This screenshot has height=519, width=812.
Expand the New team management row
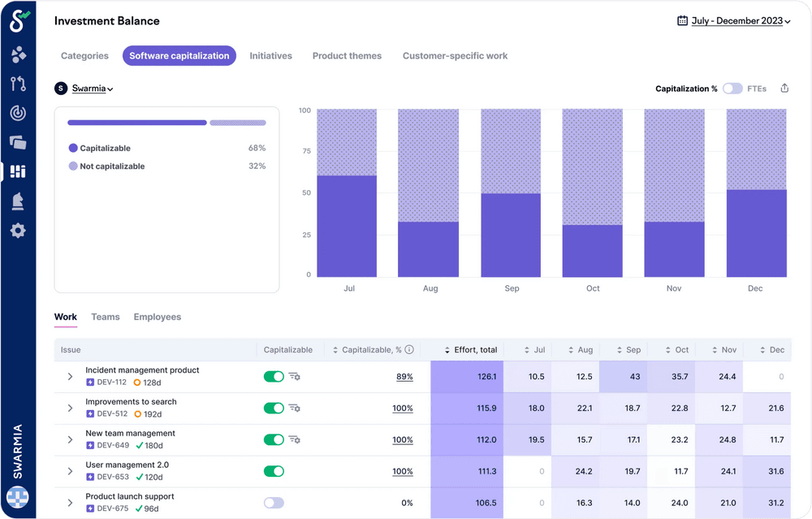pyautogui.click(x=70, y=440)
